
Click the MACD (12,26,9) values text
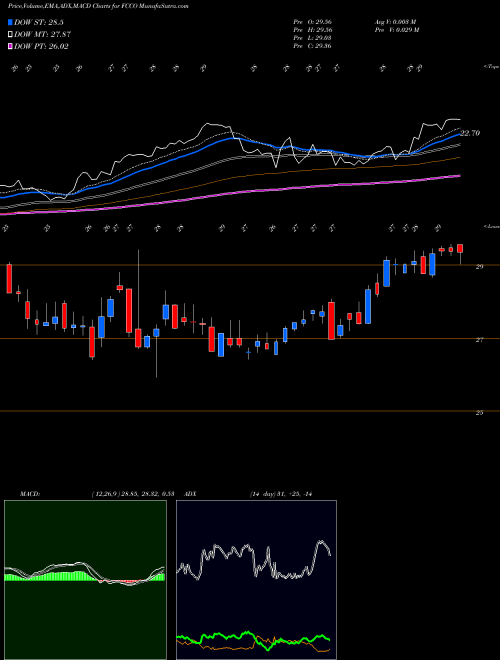pyautogui.click(x=133, y=494)
